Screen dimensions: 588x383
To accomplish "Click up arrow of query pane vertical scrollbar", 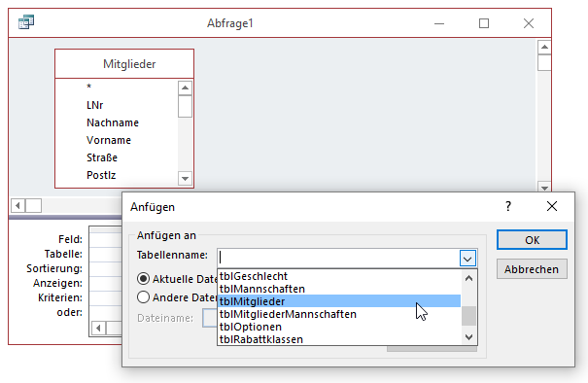I will [544, 48].
